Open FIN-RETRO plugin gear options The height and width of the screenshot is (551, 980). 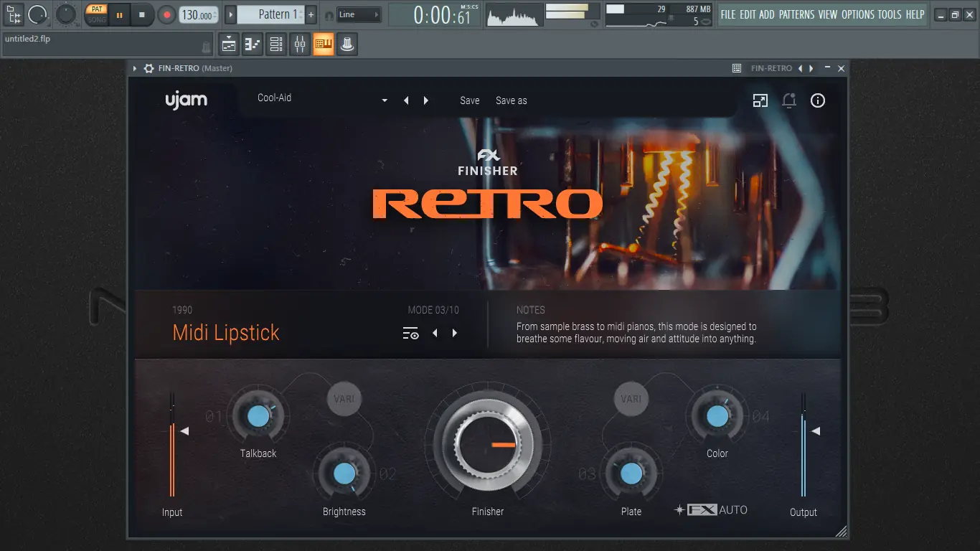149,68
